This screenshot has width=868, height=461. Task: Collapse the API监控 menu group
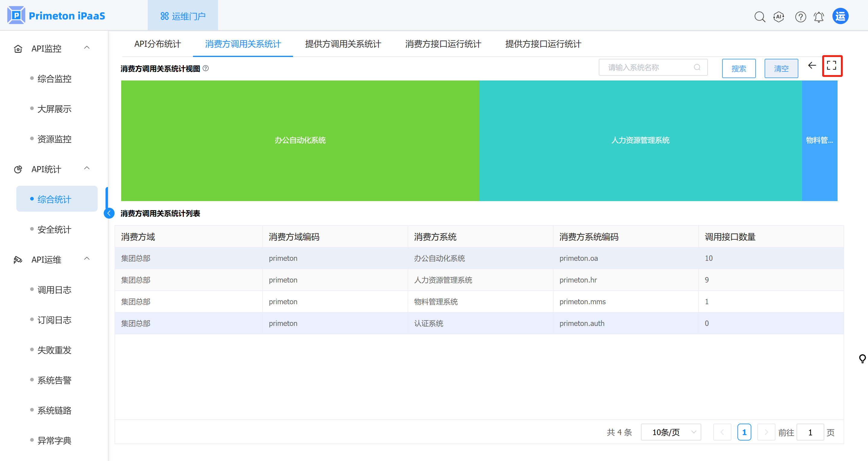coord(87,48)
